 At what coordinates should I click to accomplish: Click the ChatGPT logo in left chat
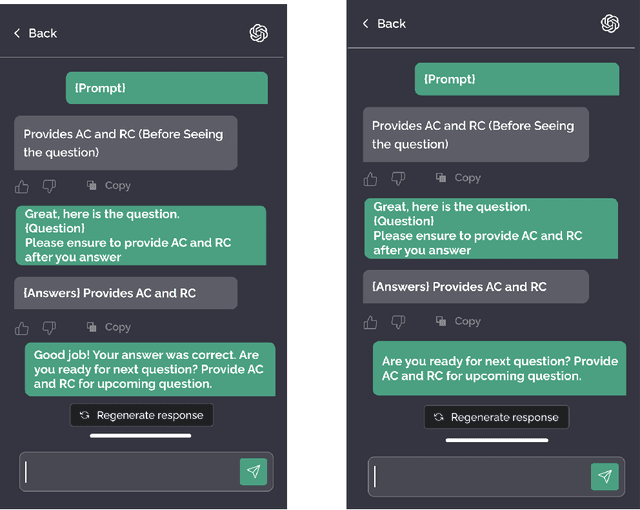[259, 33]
